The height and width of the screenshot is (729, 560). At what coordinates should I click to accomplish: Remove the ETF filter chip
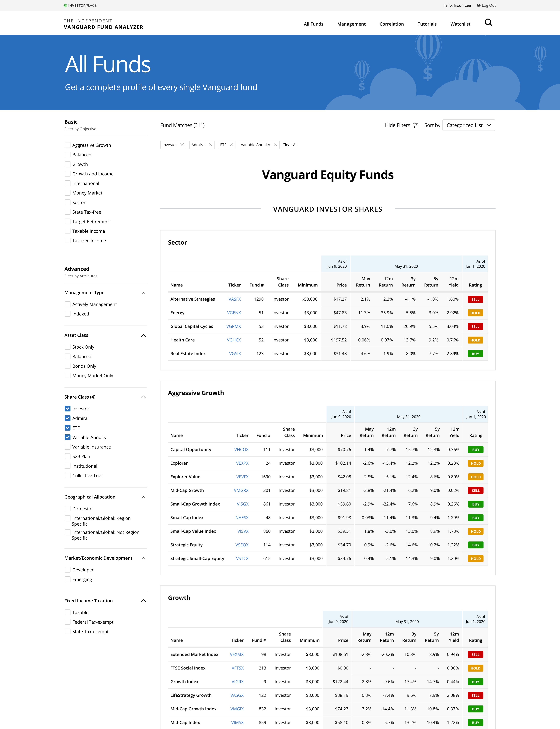pyautogui.click(x=231, y=145)
